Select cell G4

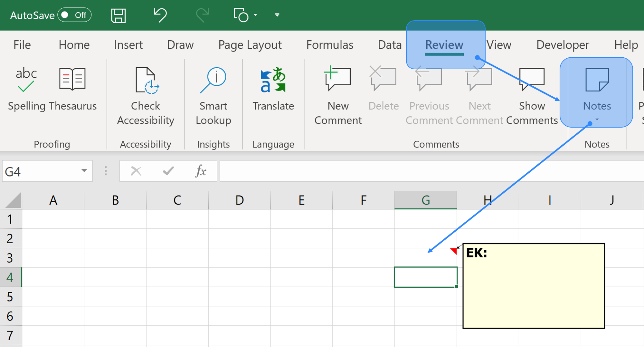[x=426, y=277]
